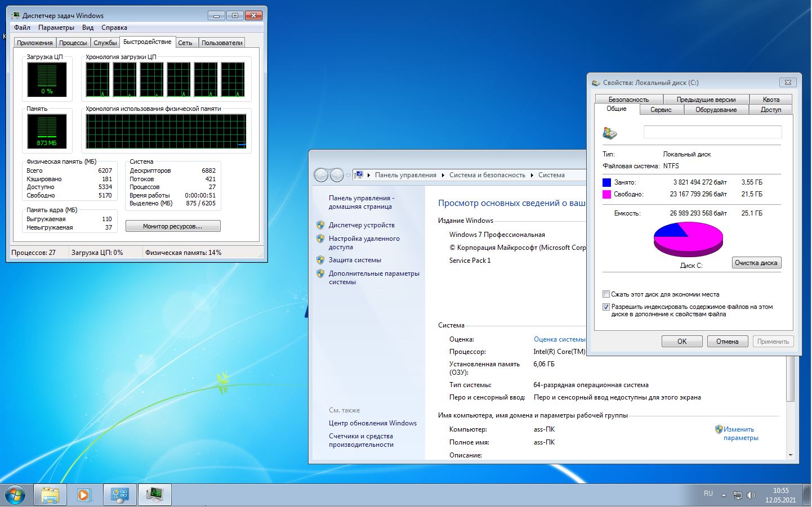This screenshot has width=812, height=507.
Task: Expand breadcrumb arrow after 'Система и безопасность'
Action: (532, 175)
